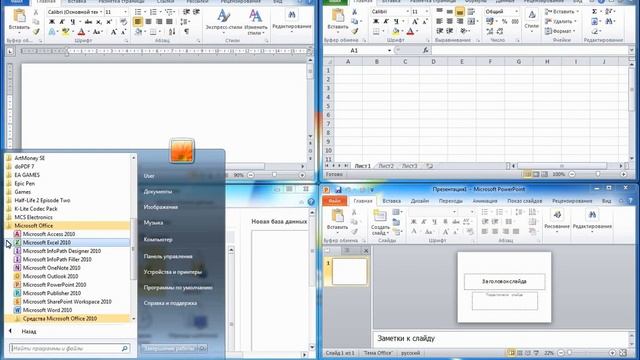Apply strikethrough in the Word ribbon

click(x=88, y=22)
